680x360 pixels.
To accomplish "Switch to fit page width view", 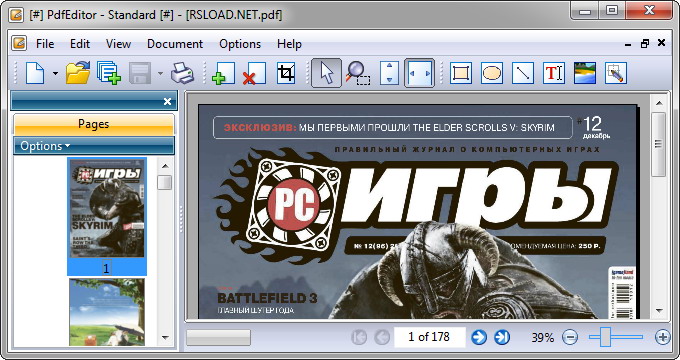I will pyautogui.click(x=419, y=73).
